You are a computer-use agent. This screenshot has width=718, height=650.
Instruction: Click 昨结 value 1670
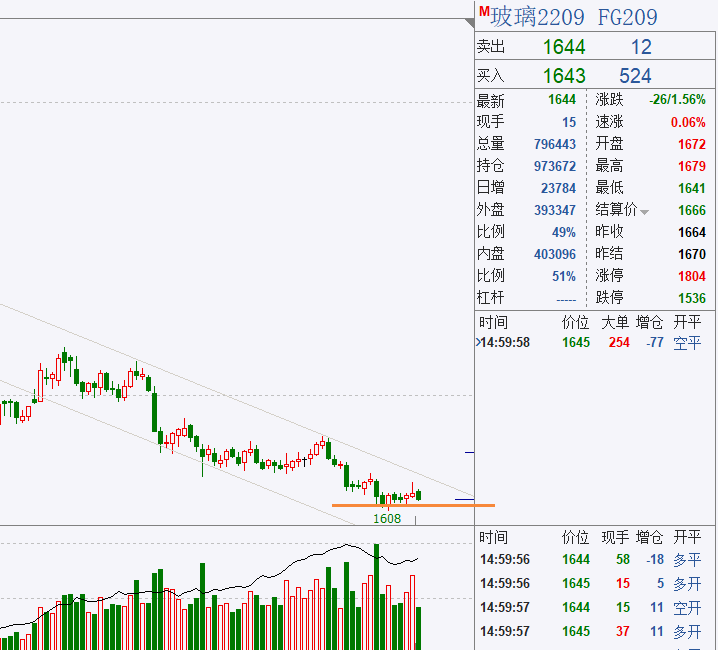pos(692,254)
